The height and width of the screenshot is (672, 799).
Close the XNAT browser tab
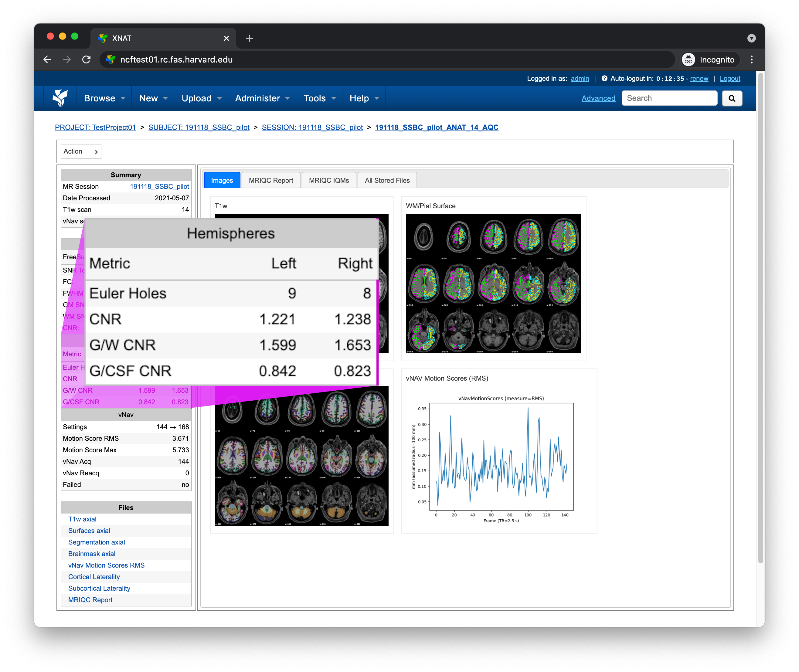(226, 38)
